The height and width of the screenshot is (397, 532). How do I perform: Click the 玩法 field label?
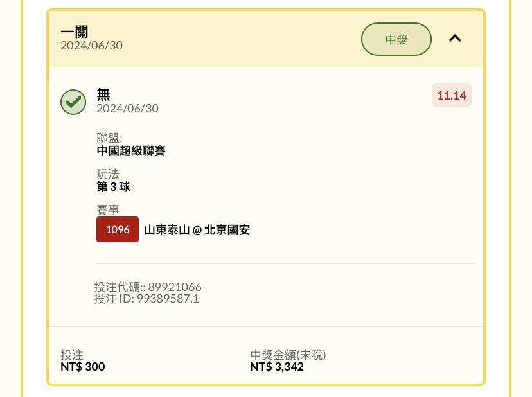(x=108, y=174)
